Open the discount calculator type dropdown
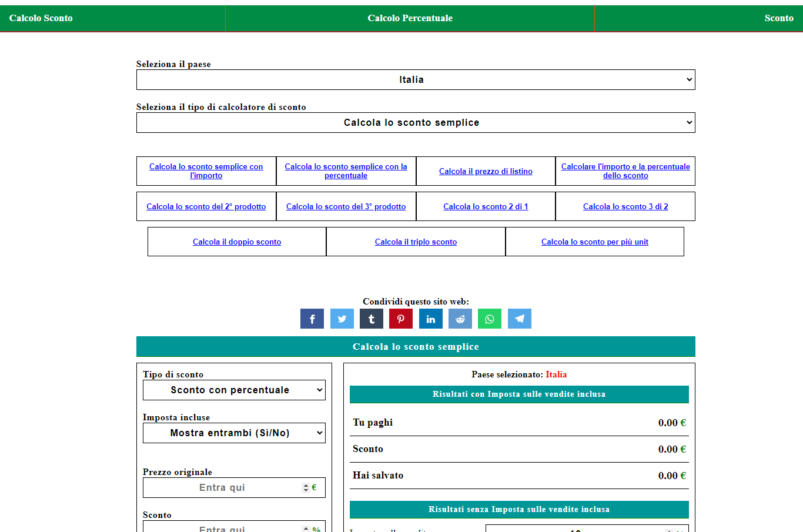This screenshot has width=803, height=532. 416,123
